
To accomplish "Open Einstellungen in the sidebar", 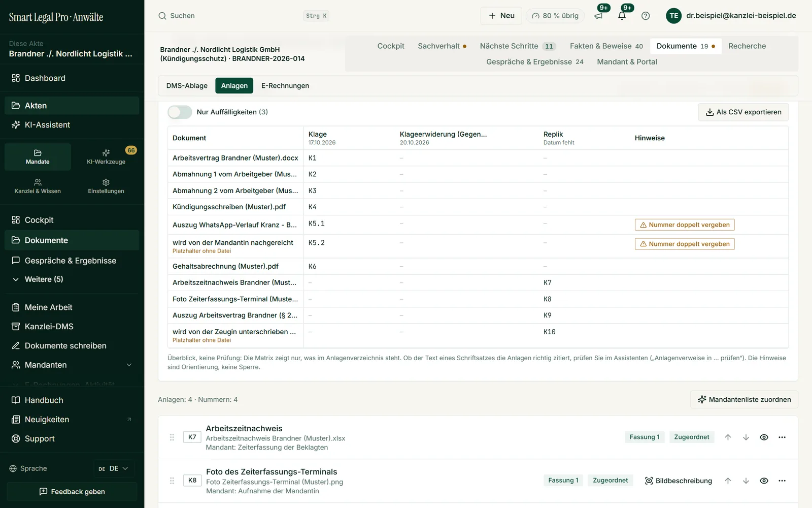I will click(x=106, y=186).
